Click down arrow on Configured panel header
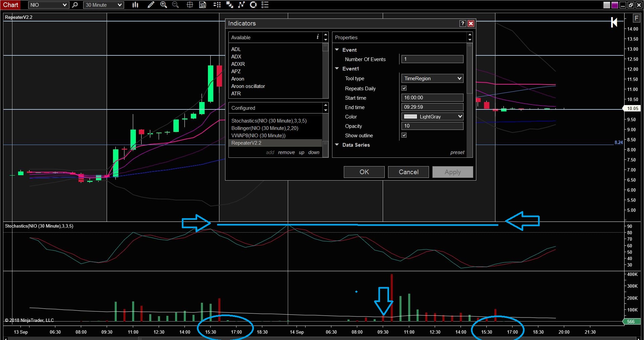The image size is (644, 340). (325, 110)
